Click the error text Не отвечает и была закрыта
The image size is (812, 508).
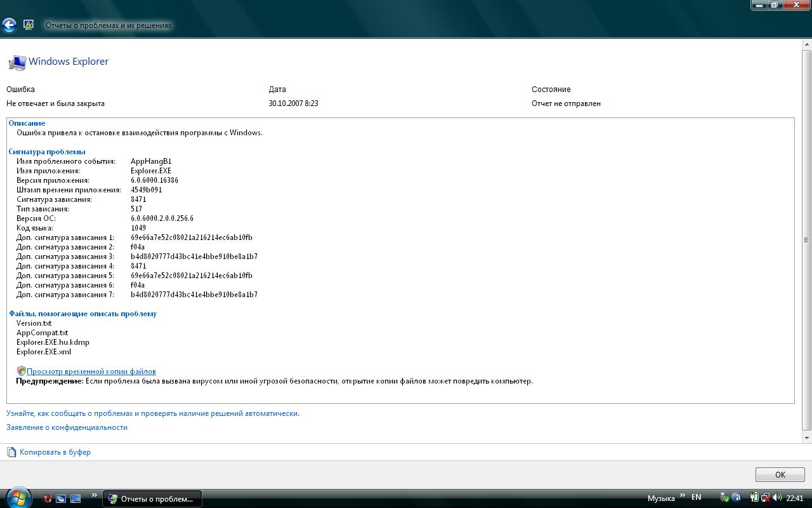[55, 104]
